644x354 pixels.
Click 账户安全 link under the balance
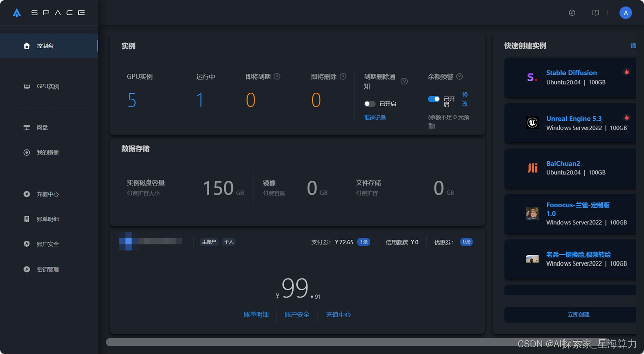[x=297, y=314]
